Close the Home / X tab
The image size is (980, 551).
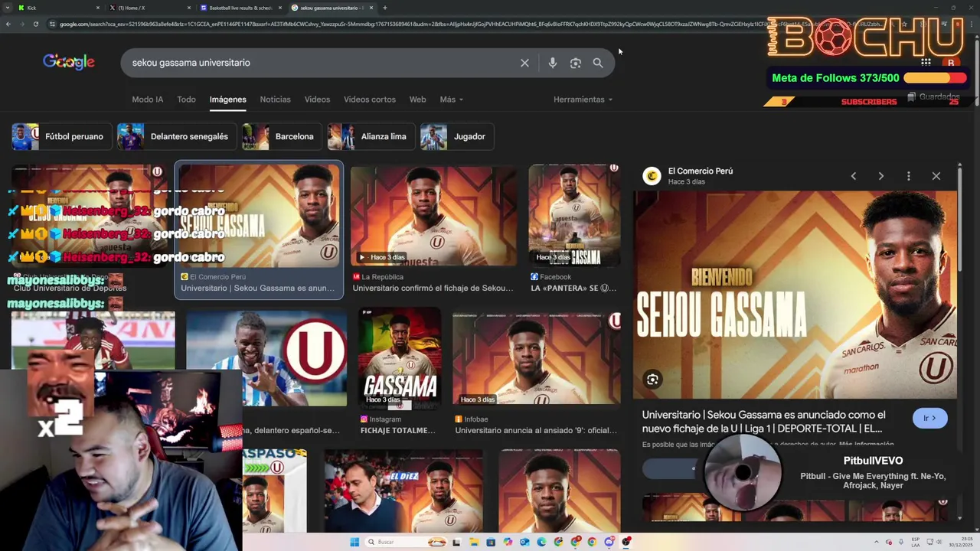(189, 8)
